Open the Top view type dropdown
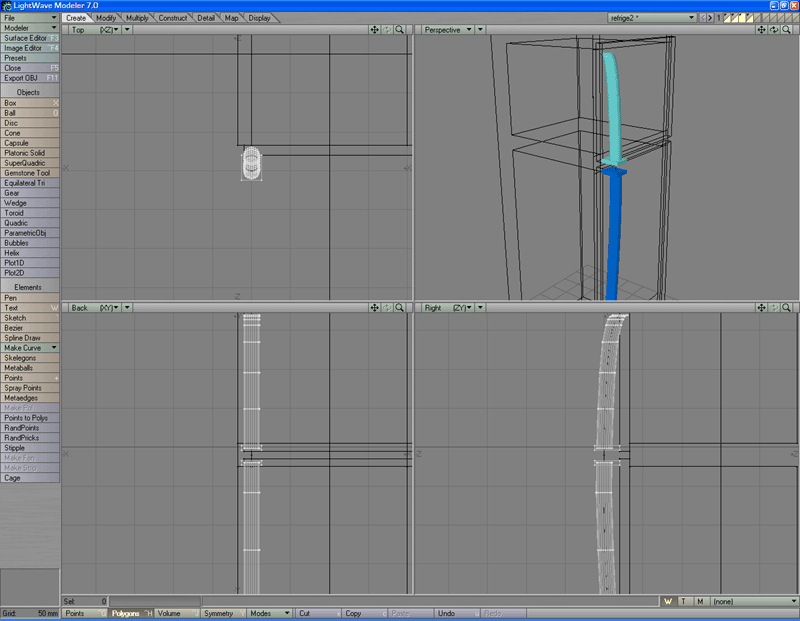The image size is (800, 621). point(95,30)
